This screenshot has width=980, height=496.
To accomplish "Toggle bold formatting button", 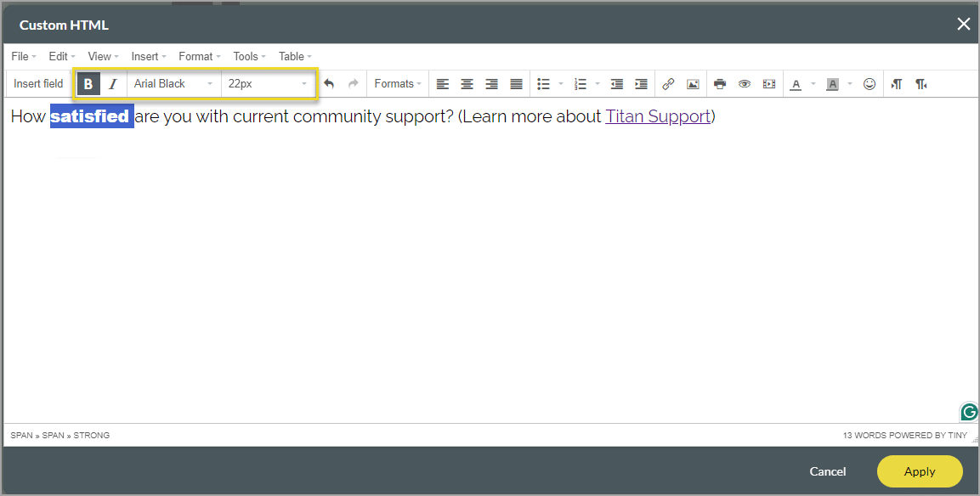I will (x=88, y=84).
